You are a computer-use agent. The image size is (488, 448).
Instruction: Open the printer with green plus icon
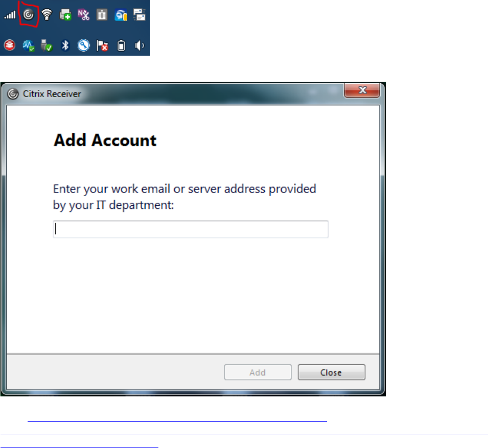point(65,15)
